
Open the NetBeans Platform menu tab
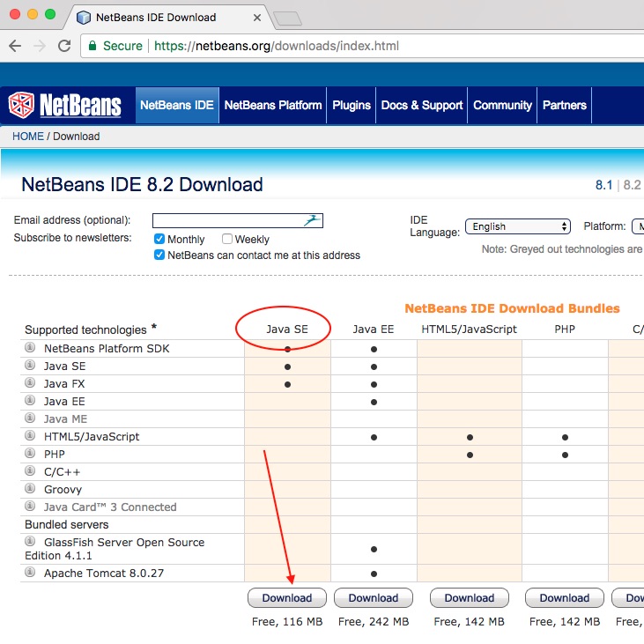point(273,105)
